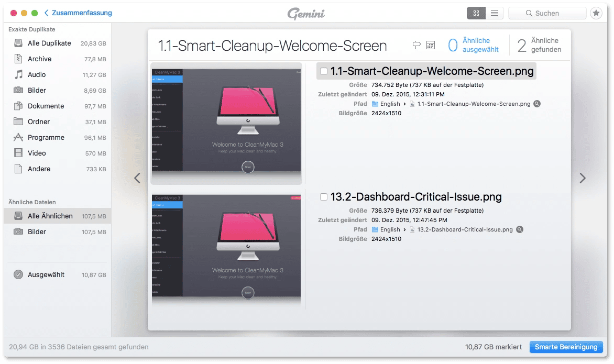
Task: Check the 13.2-Dashboard-Critical-Issue.png checkbox
Action: (323, 197)
